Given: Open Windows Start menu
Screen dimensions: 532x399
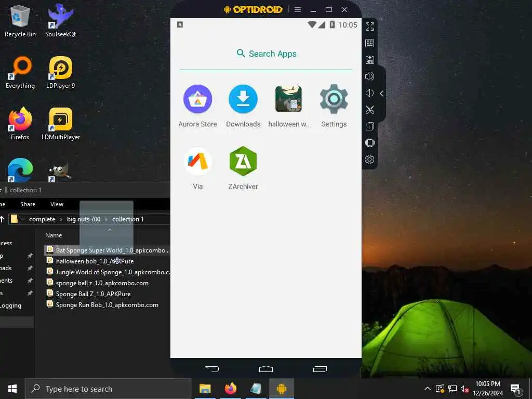Looking at the screenshot, I should (x=12, y=389).
